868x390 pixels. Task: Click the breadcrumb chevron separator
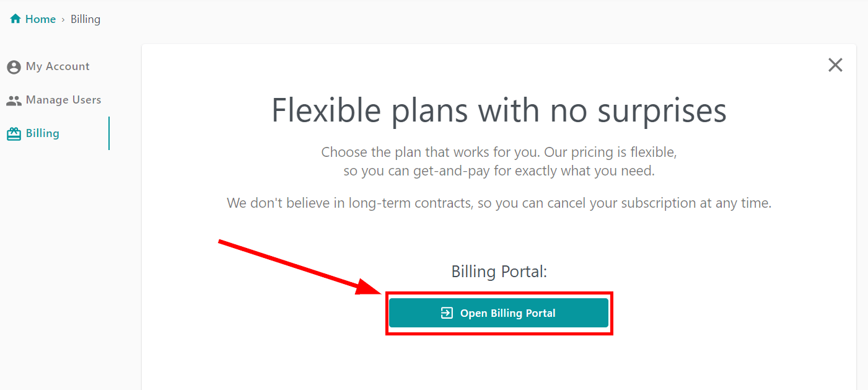tap(63, 20)
